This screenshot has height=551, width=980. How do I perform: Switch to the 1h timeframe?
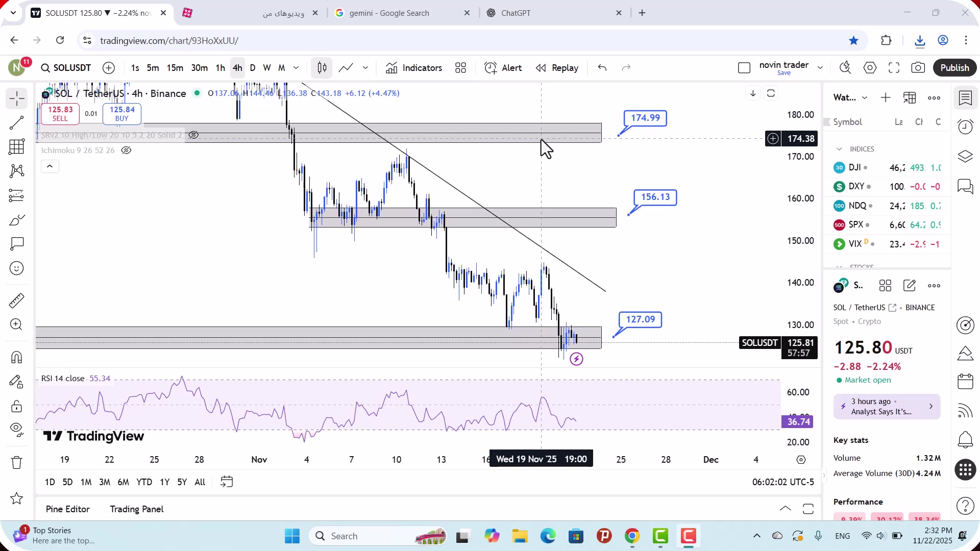click(220, 68)
